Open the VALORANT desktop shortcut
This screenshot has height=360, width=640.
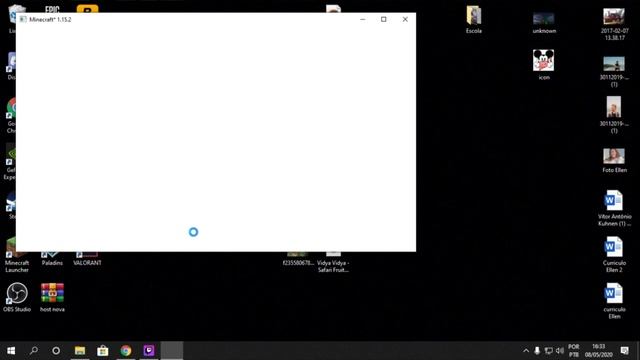[87, 259]
